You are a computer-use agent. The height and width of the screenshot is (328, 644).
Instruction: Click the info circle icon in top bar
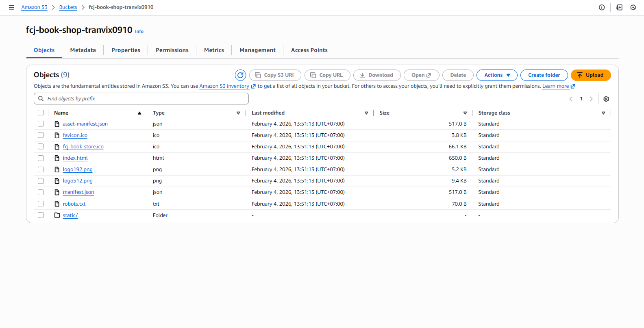pyautogui.click(x=602, y=7)
